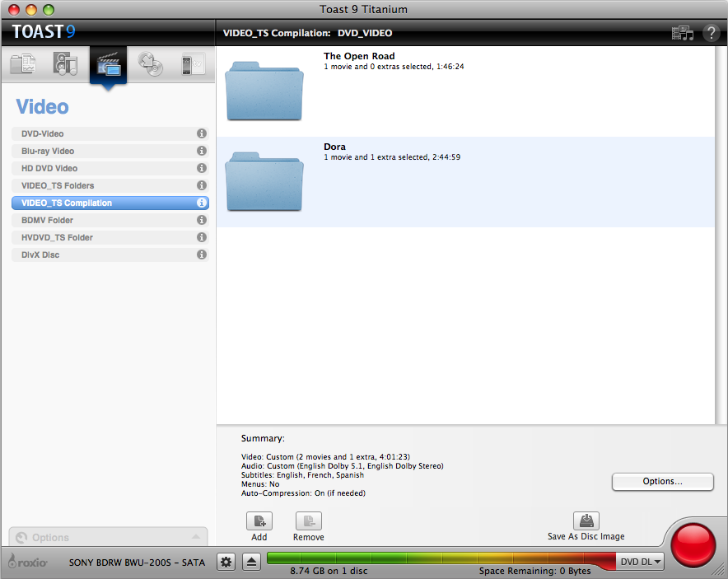The height and width of the screenshot is (579, 728).
Task: Show the Media Browser icon
Action: [682, 33]
